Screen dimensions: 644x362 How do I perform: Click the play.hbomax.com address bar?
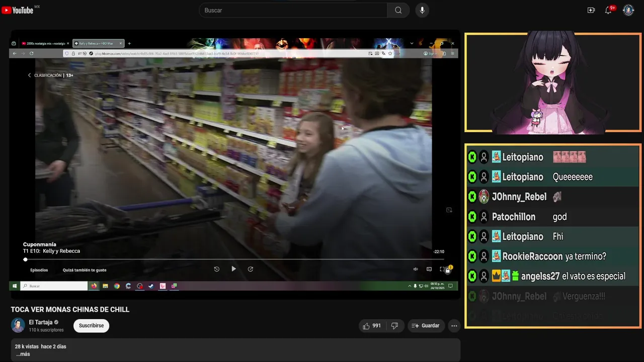point(229,53)
